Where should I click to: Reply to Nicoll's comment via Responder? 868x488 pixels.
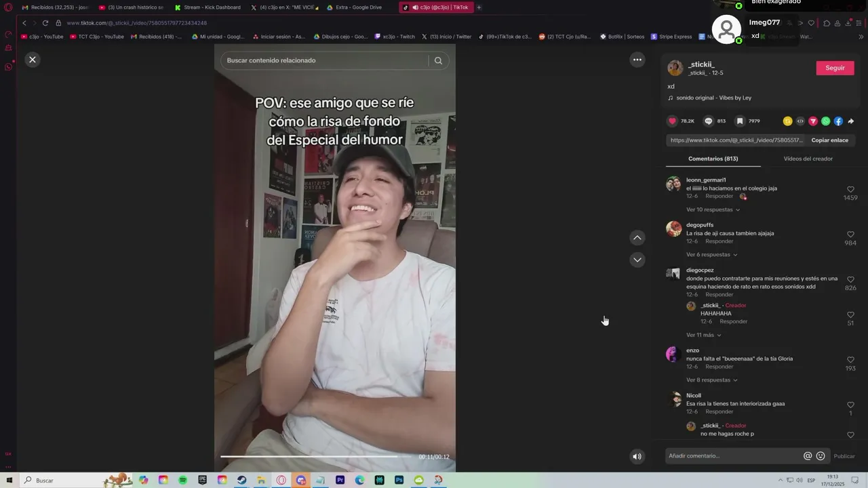click(719, 411)
